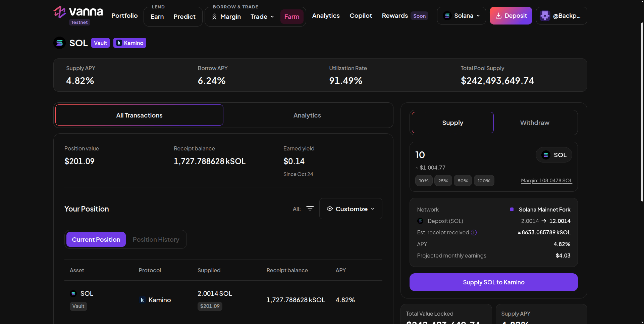
Task: Click the Testnet label under logo
Action: pyautogui.click(x=79, y=22)
